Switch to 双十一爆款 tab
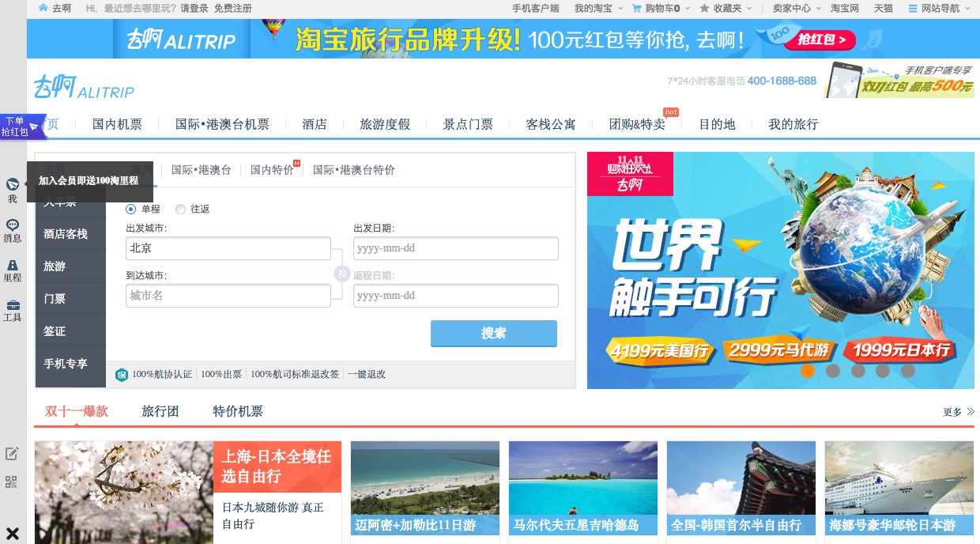Image resolution: width=980 pixels, height=544 pixels. 77,411
